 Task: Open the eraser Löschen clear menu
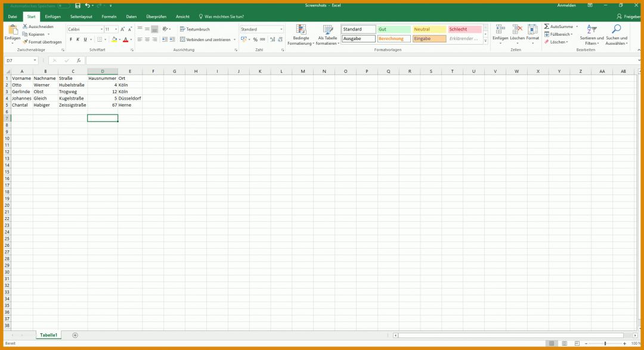pyautogui.click(x=556, y=42)
